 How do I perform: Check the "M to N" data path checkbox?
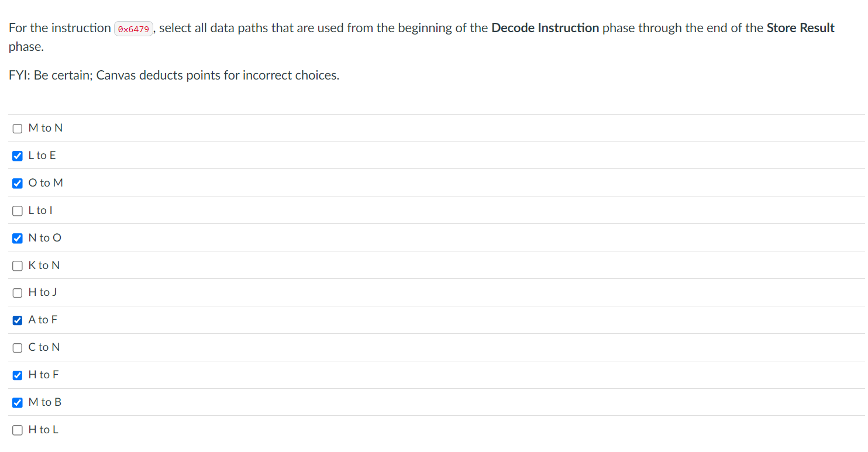pos(17,128)
